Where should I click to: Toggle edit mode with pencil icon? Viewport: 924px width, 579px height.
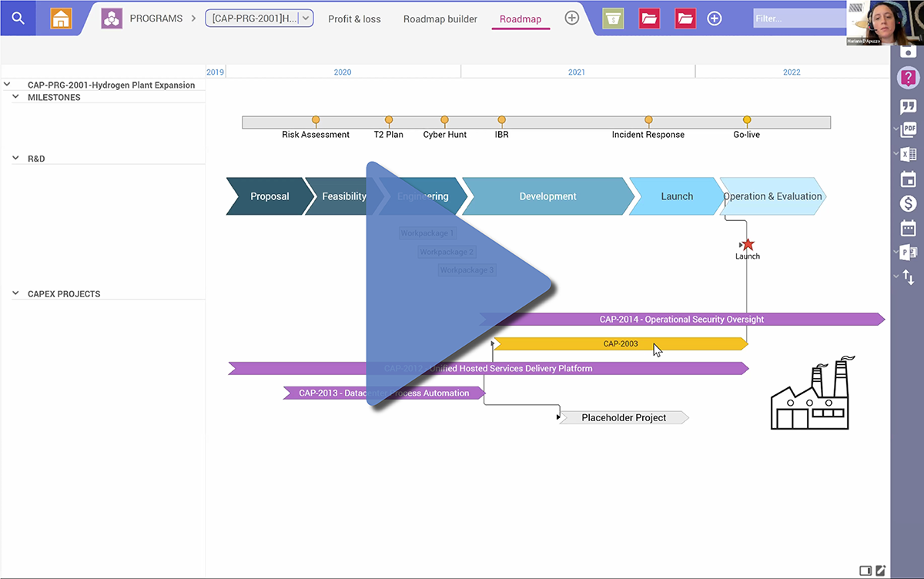(x=881, y=571)
